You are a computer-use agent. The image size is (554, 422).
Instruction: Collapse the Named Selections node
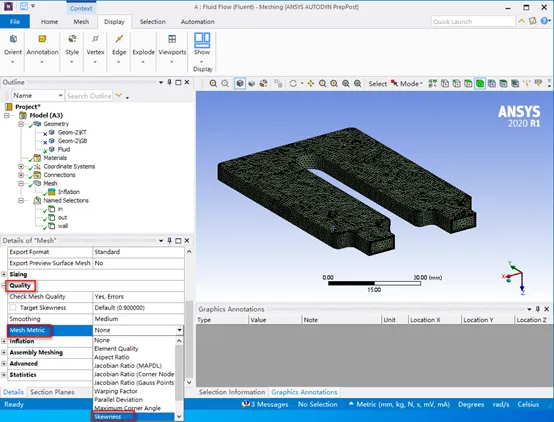pos(21,200)
